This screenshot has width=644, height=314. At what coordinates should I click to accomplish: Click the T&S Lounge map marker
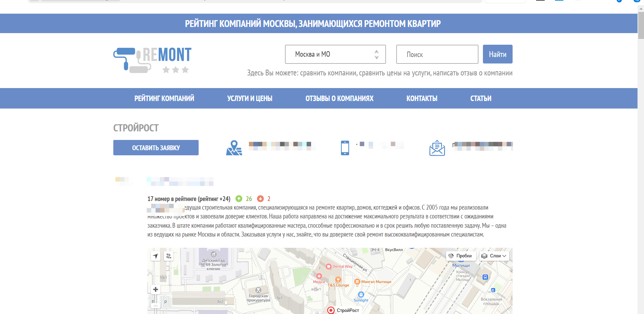pyautogui.click(x=338, y=280)
